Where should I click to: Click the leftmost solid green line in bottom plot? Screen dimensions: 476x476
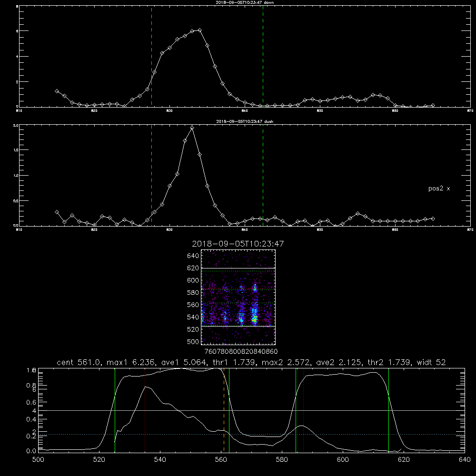[115, 410]
